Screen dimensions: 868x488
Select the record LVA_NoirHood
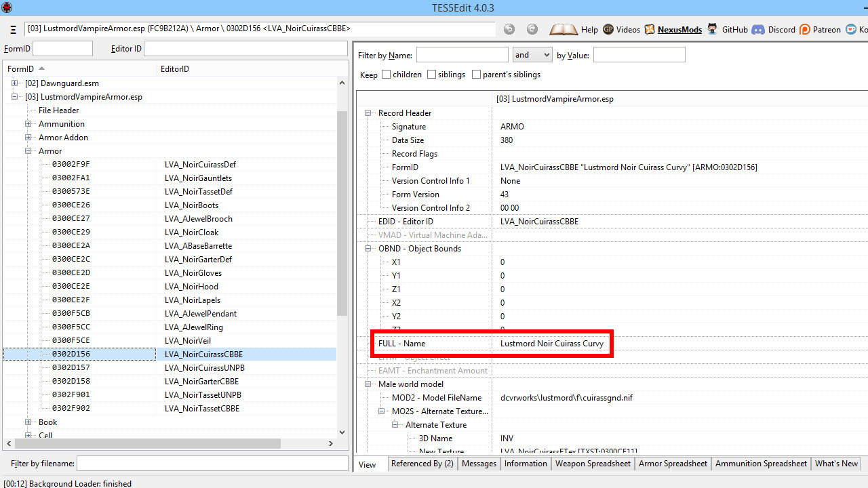(x=191, y=287)
